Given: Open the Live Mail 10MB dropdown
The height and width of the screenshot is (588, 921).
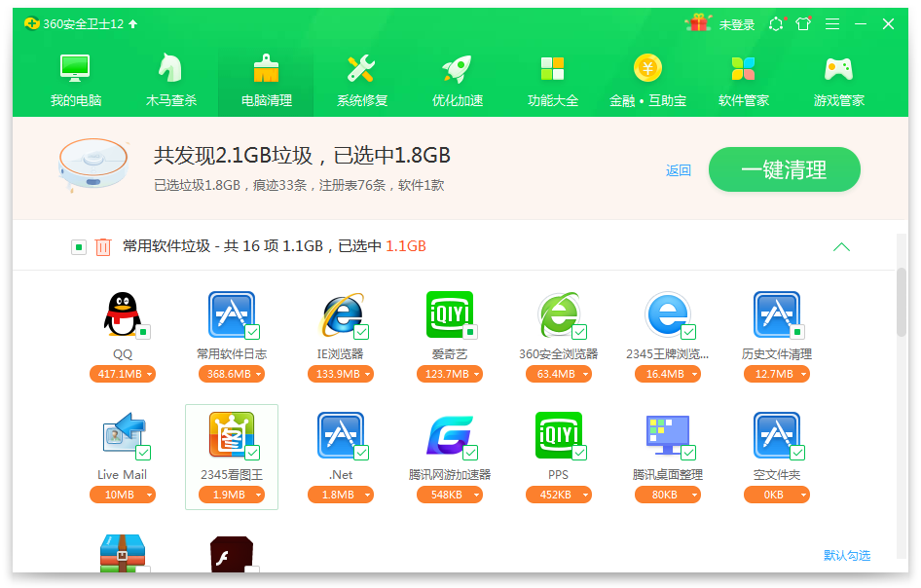Looking at the screenshot, I should point(122,495).
